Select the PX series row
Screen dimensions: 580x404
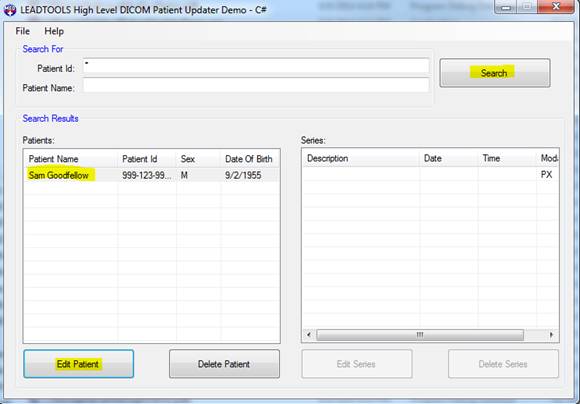[431, 174]
